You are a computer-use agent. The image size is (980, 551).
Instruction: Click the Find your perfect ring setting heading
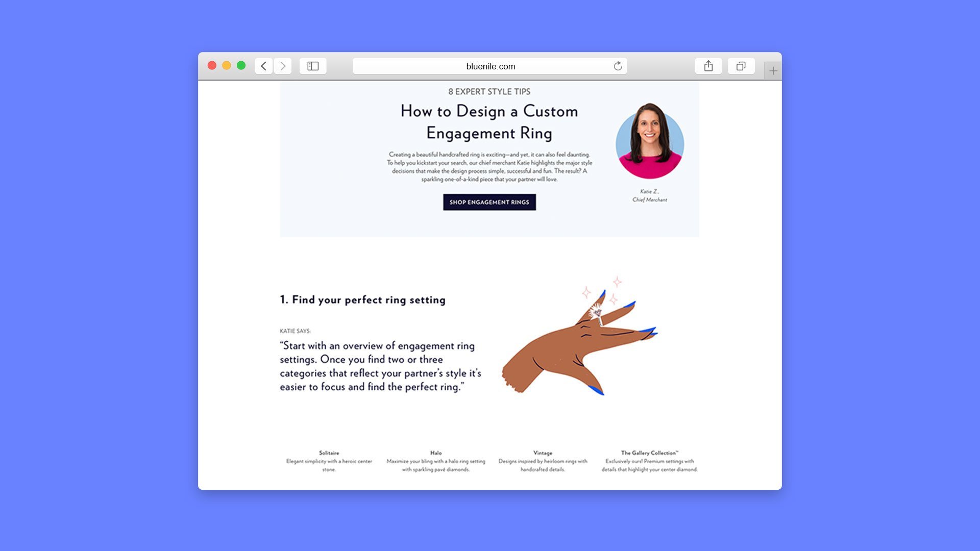pyautogui.click(x=362, y=300)
